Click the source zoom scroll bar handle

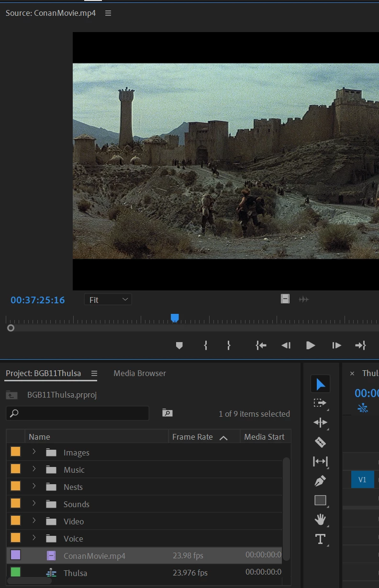(11, 328)
